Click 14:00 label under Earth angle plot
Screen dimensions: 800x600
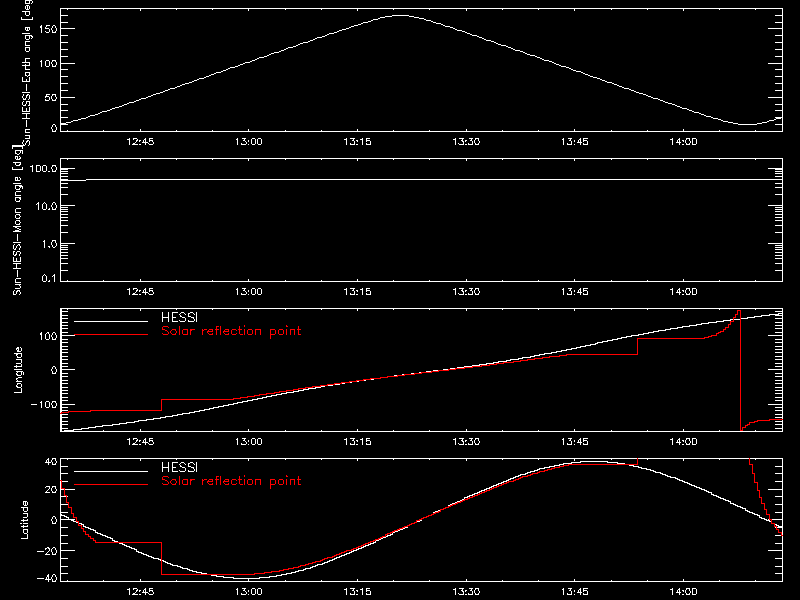coord(683,142)
